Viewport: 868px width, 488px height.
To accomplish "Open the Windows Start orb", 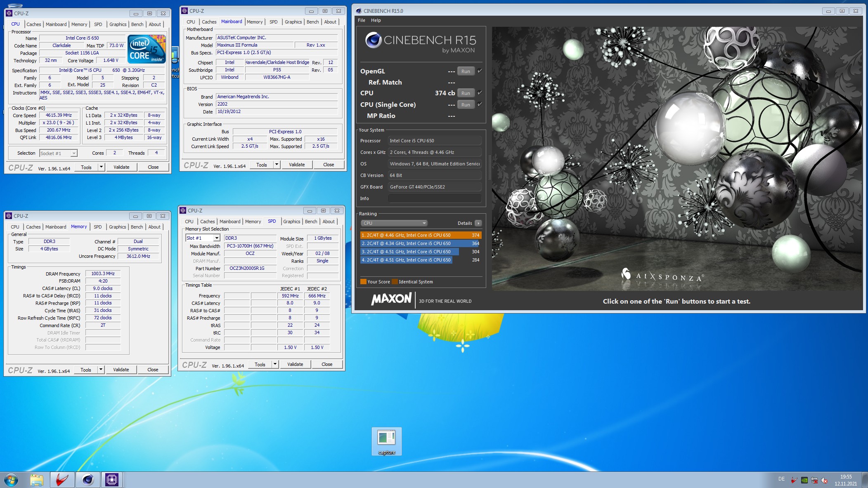I will point(11,480).
